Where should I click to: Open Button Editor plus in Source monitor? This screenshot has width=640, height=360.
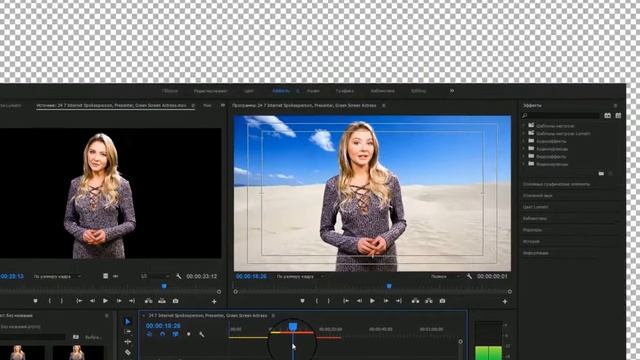pos(214,301)
